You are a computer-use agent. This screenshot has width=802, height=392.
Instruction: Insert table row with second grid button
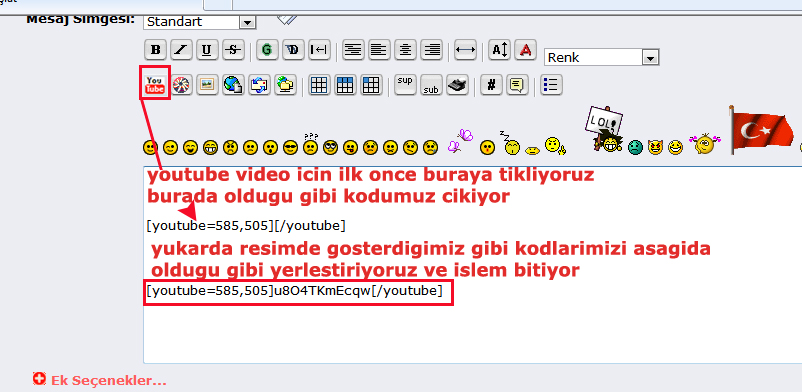(345, 85)
